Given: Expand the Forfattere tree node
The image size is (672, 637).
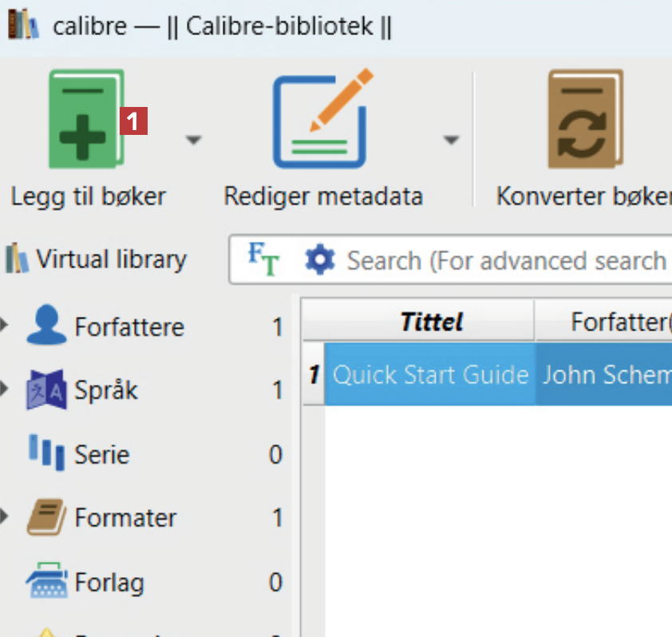Looking at the screenshot, I should pyautogui.click(x=6, y=326).
